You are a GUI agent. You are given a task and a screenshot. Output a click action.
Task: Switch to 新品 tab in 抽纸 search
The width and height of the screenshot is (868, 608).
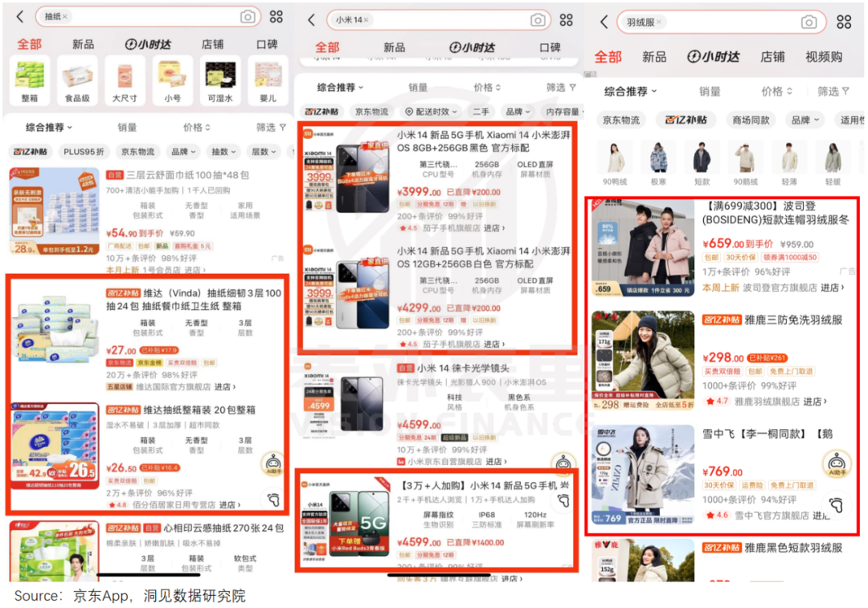click(x=83, y=44)
